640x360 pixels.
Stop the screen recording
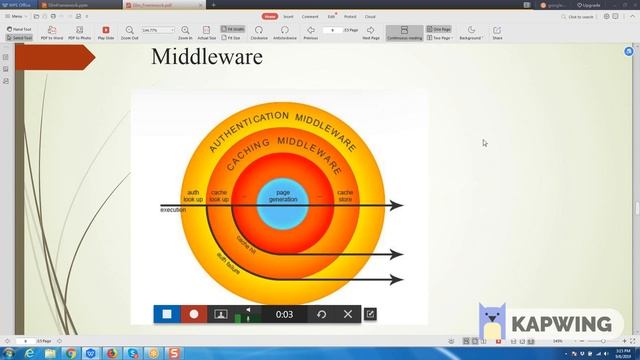pyautogui.click(x=167, y=314)
